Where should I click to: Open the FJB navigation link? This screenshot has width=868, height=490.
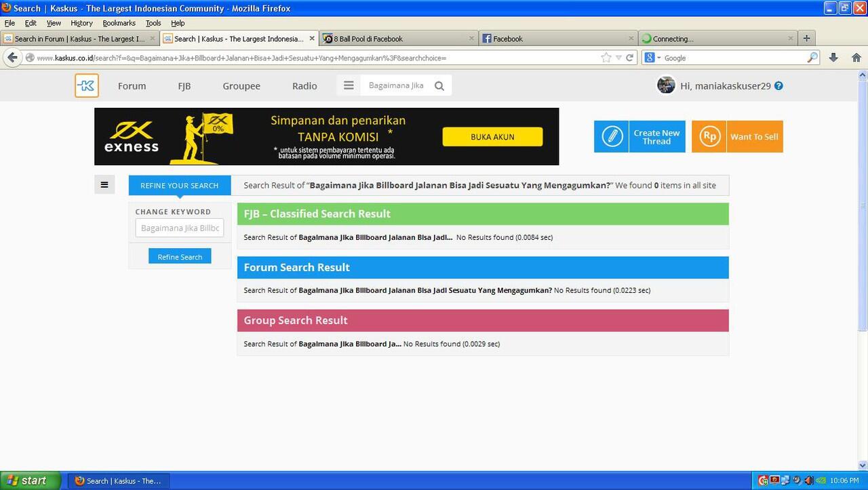[x=184, y=86]
